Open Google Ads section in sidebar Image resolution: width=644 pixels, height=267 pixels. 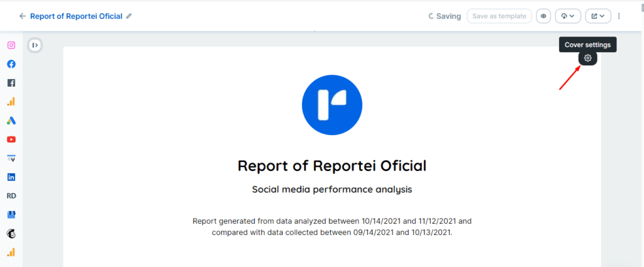click(11, 121)
